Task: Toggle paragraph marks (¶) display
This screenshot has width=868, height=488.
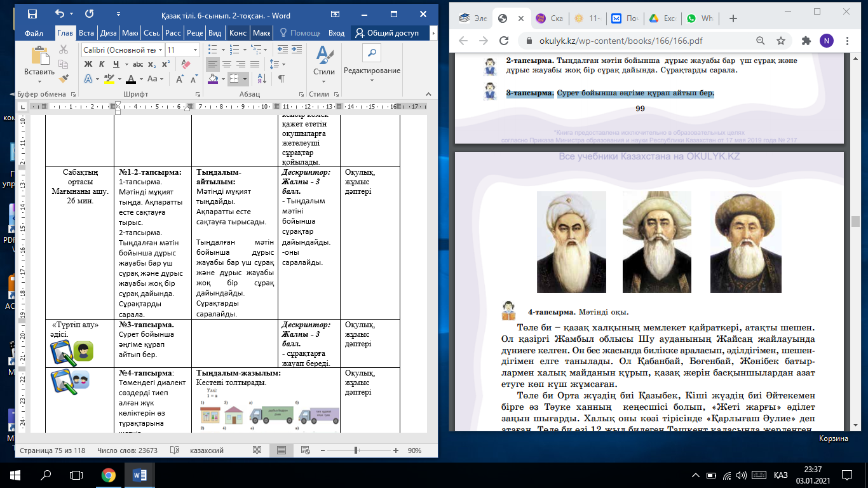Action: 280,78
